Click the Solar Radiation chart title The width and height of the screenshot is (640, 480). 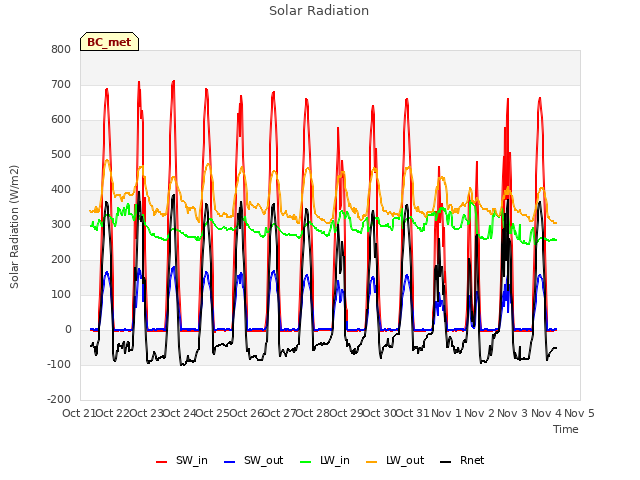(x=319, y=11)
